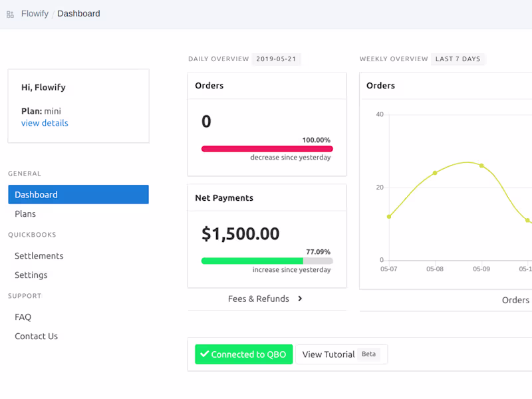
Task: Click the checkmark icon on Connected to QBO
Action: [x=205, y=354]
